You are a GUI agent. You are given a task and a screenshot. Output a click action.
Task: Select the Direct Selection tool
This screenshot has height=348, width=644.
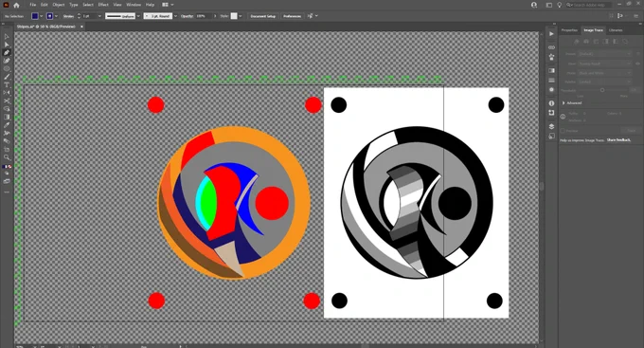7,45
